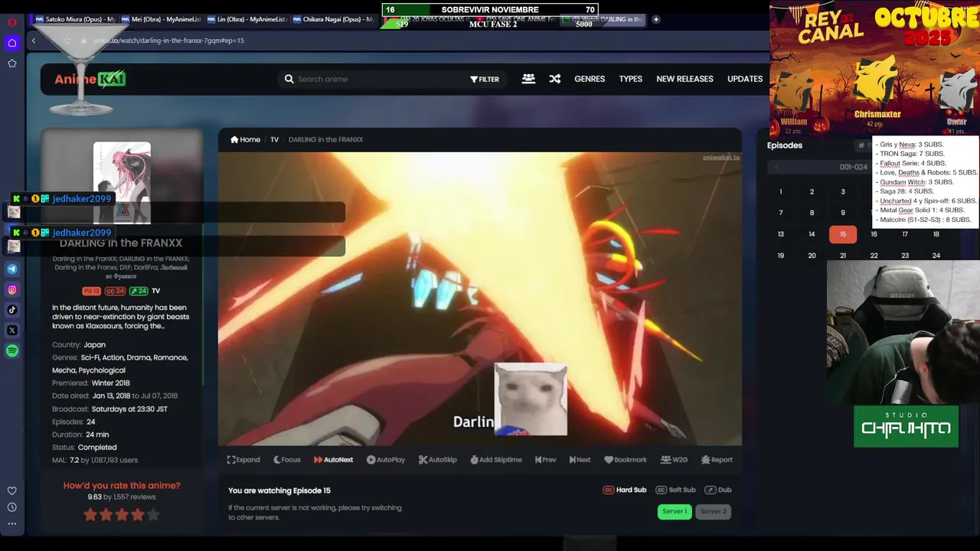Screen dimensions: 980x551
Task: Select episode 16 in Episodes list
Action: [x=874, y=234]
